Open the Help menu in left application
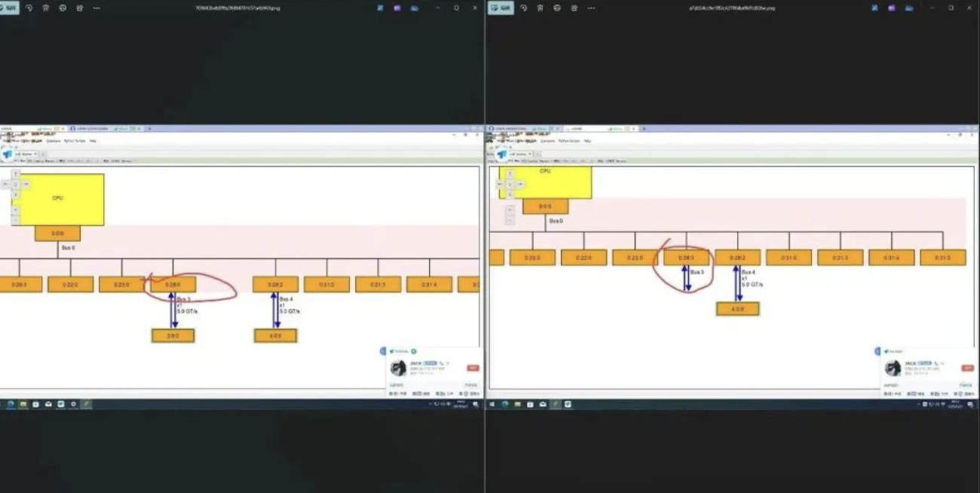Viewport: 980px width, 493px height. coord(93,140)
